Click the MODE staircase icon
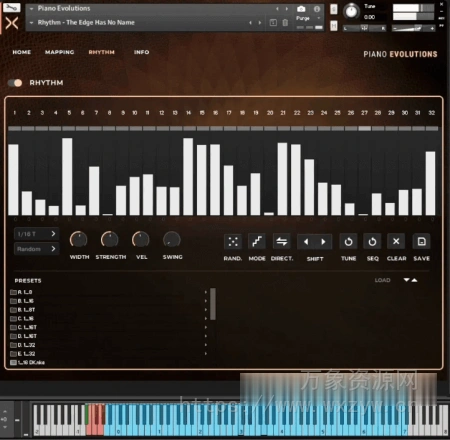 tap(257, 242)
